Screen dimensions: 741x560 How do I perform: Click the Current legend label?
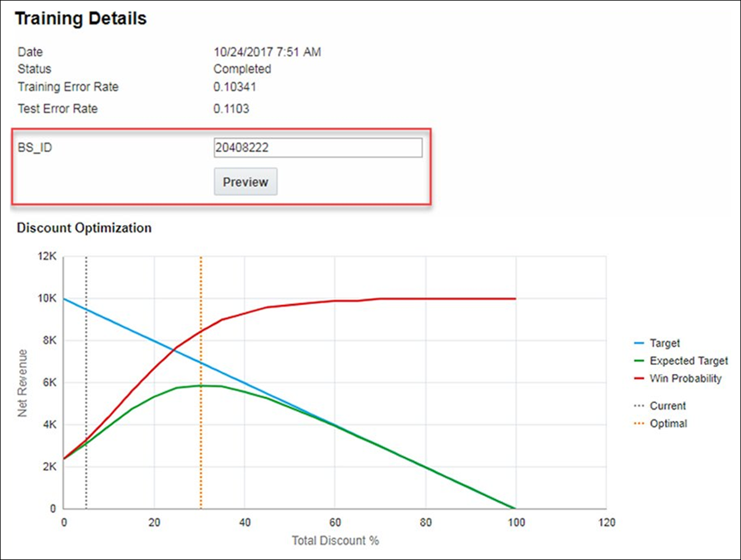point(668,406)
